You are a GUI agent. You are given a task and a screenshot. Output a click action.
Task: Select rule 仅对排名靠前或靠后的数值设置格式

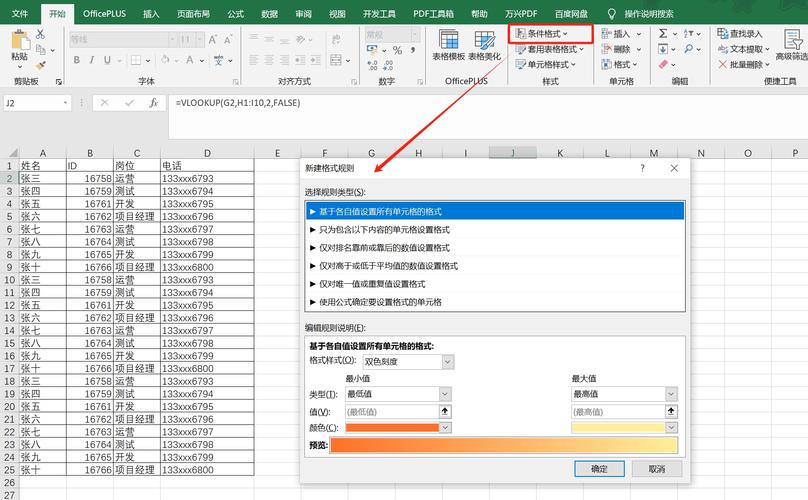point(495,247)
